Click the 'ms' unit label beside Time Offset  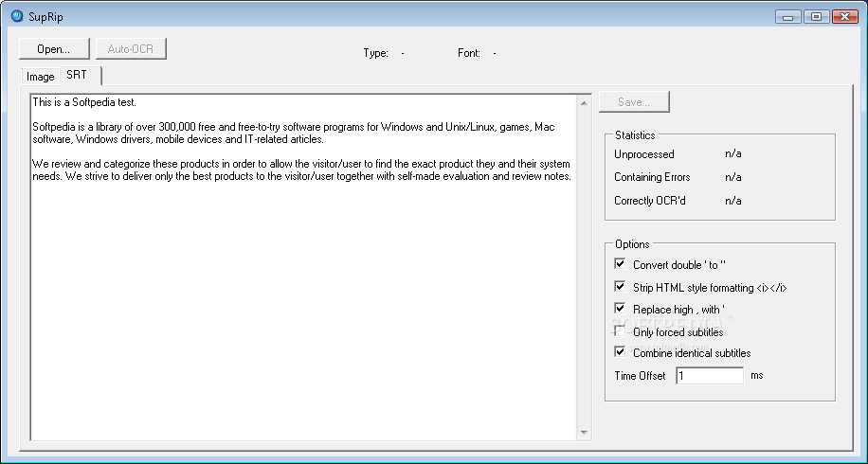point(757,376)
